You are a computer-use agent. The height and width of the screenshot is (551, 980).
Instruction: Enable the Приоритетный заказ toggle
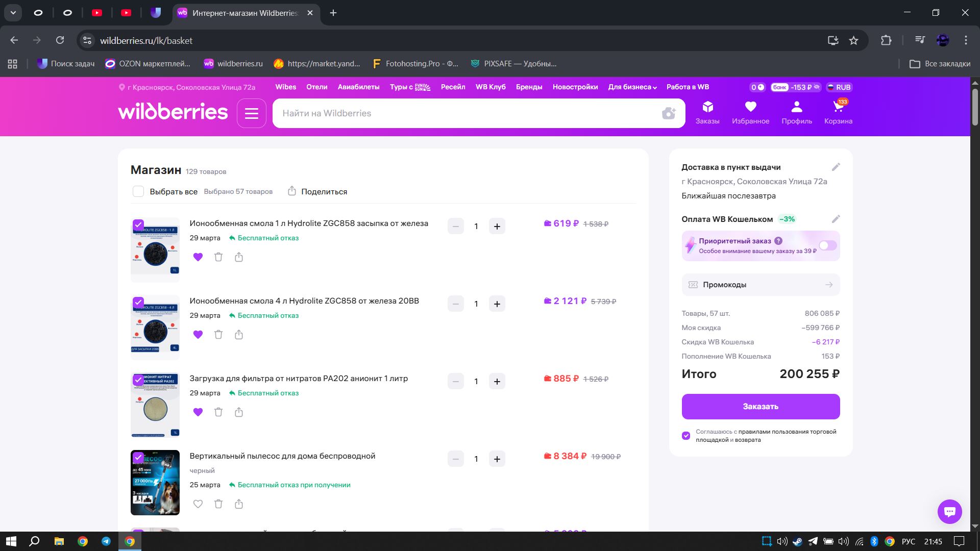[827, 246]
